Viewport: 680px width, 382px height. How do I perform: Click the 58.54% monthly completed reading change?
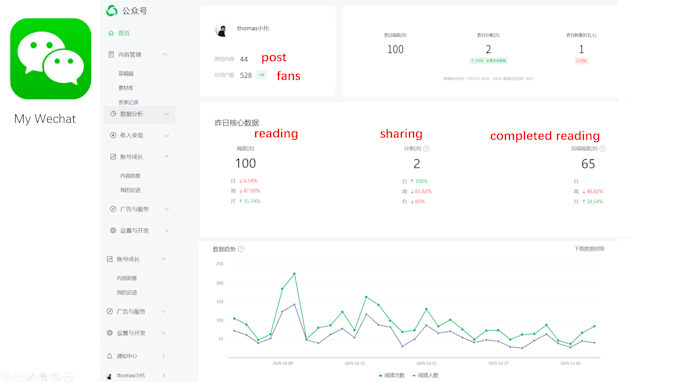[592, 202]
